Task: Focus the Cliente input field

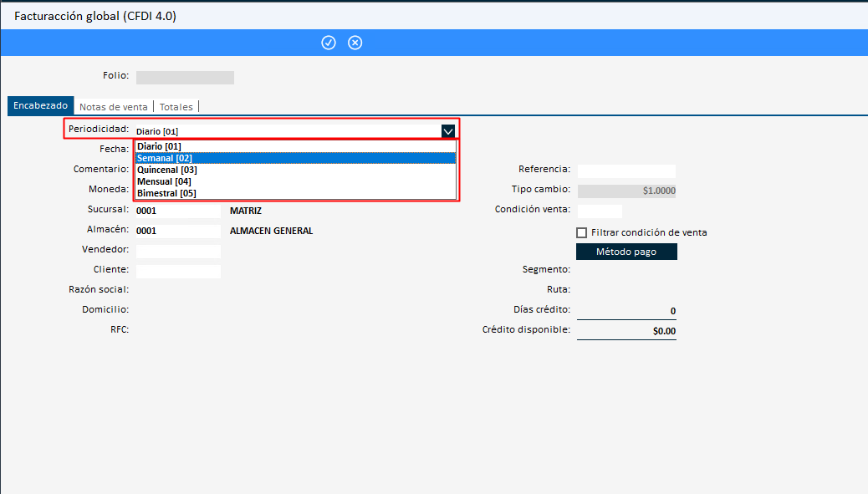Action: pos(178,271)
